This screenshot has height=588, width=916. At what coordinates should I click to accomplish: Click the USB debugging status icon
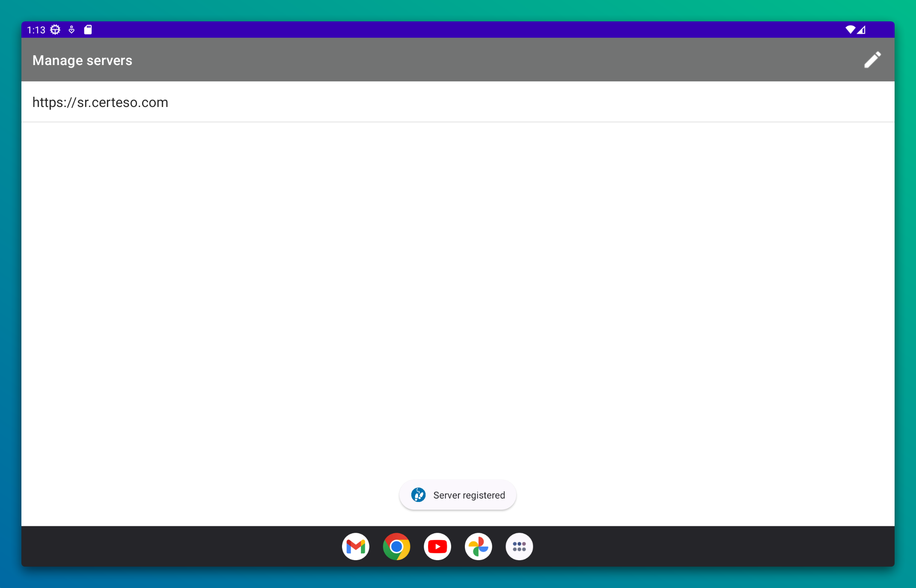tap(71, 30)
